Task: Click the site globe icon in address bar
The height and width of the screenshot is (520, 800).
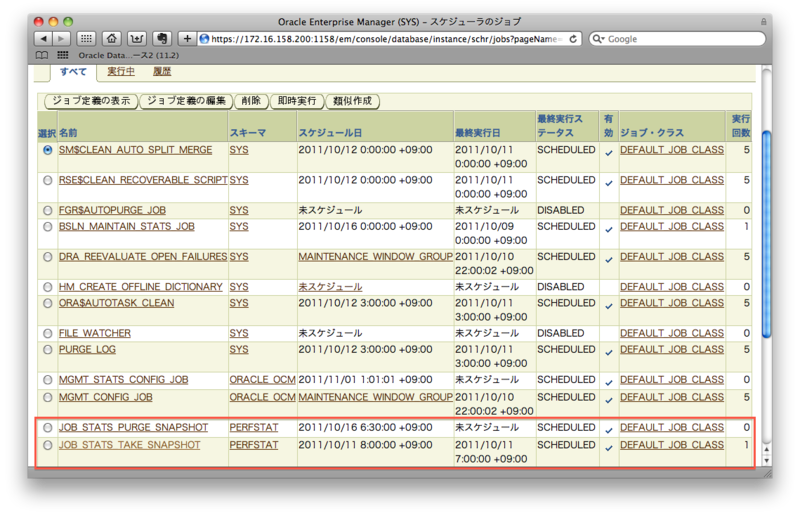Action: point(204,39)
